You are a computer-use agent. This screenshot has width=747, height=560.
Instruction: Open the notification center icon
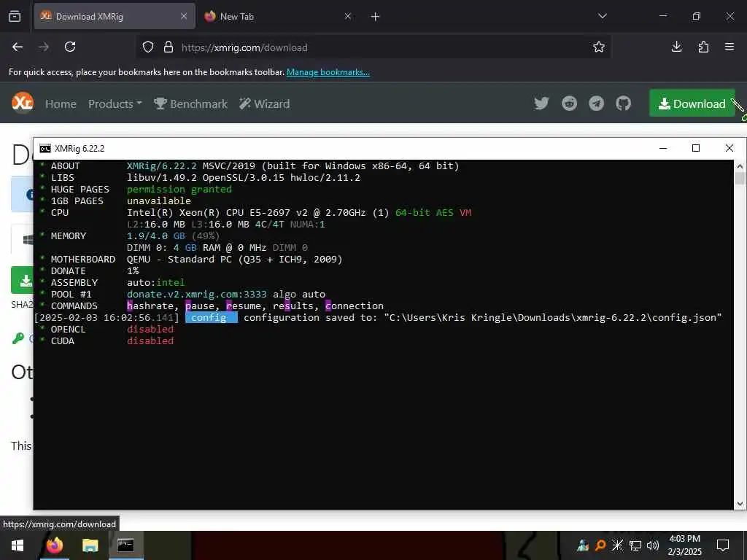pos(723,545)
